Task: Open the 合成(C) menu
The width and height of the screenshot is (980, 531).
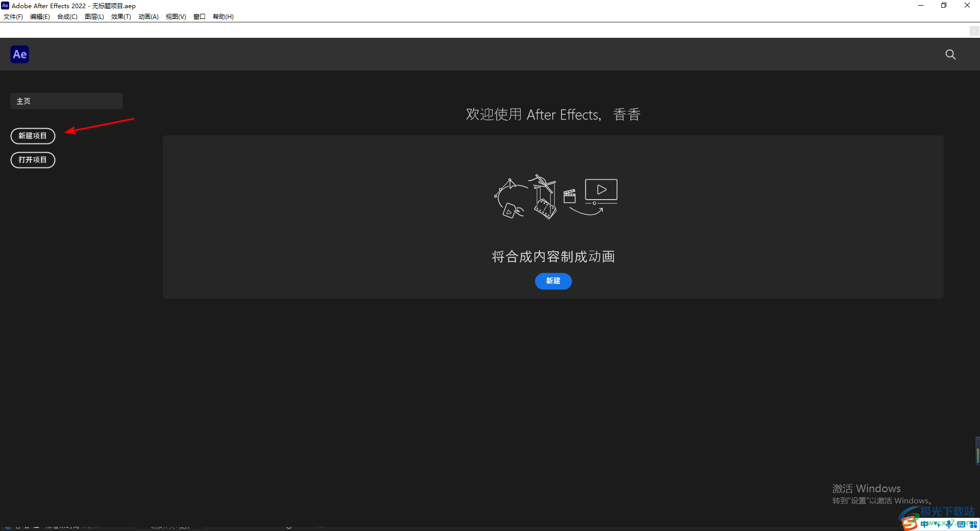Action: [67, 17]
